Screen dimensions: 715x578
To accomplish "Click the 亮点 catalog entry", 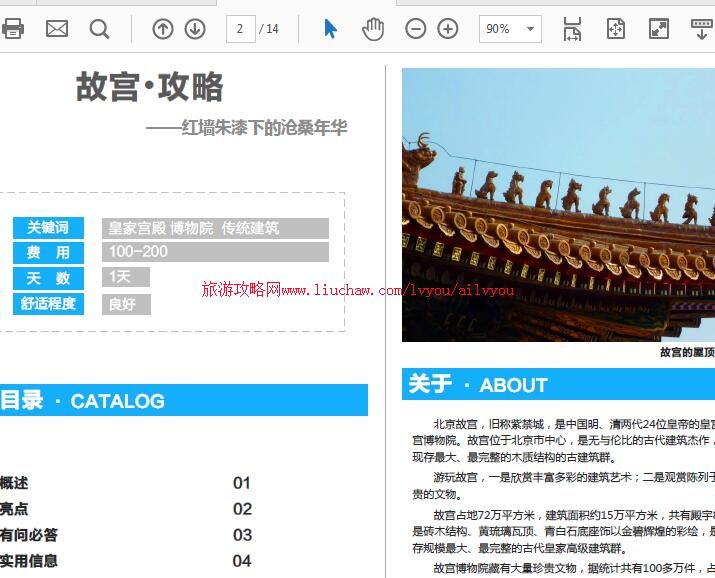I will (15, 509).
